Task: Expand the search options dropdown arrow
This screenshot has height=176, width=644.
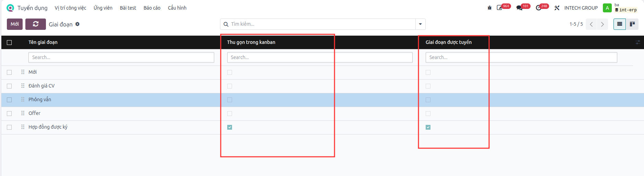Action: pyautogui.click(x=421, y=24)
